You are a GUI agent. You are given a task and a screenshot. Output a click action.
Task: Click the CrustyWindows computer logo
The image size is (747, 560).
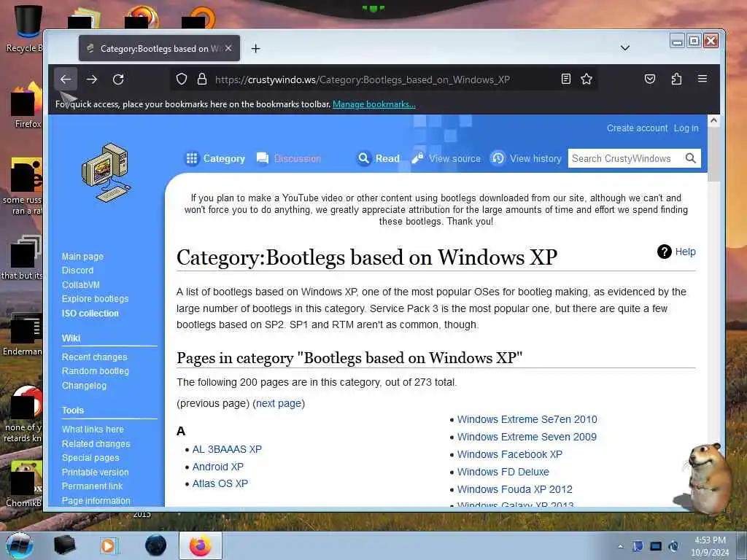click(x=106, y=172)
